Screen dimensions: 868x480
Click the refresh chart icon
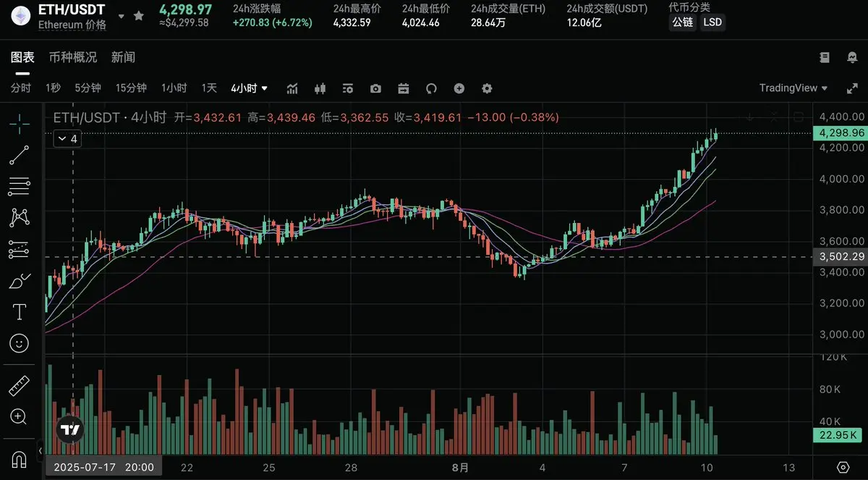(x=431, y=88)
